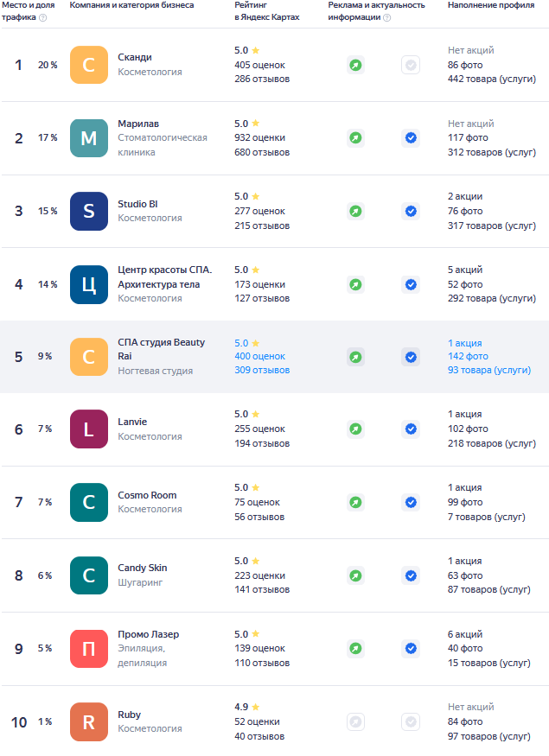Open help icon beside 'Место и доля трафика'
The width and height of the screenshot is (549, 756).
click(x=43, y=17)
